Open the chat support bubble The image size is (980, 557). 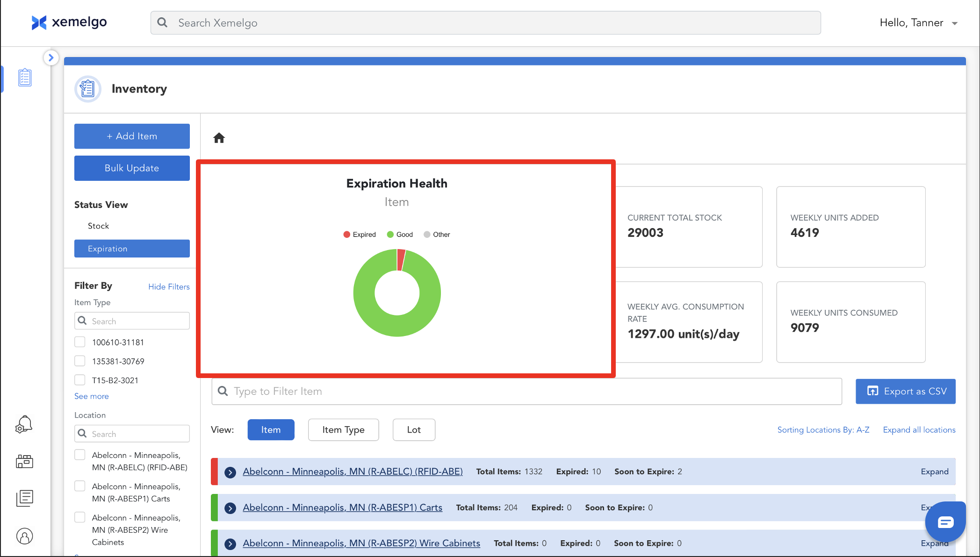pos(945,522)
